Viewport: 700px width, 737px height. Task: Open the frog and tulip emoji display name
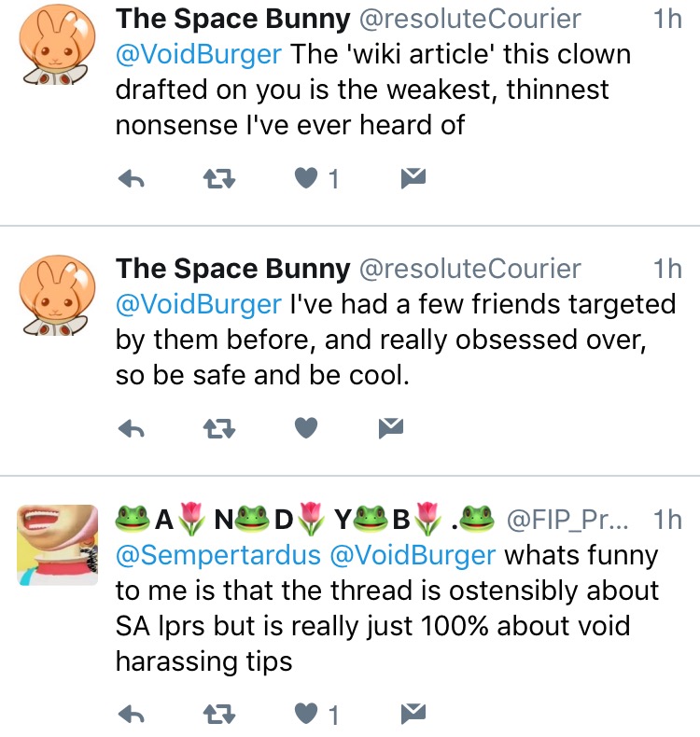click(305, 520)
